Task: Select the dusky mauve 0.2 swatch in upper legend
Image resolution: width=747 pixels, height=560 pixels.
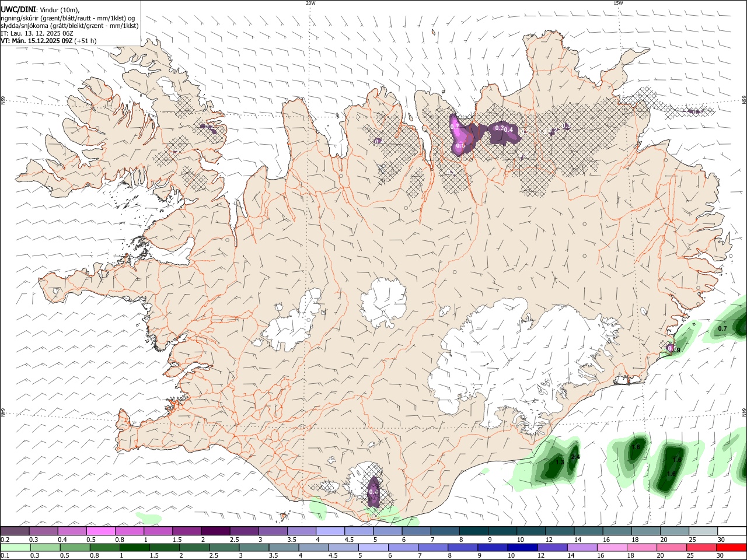Action: [x=15, y=531]
